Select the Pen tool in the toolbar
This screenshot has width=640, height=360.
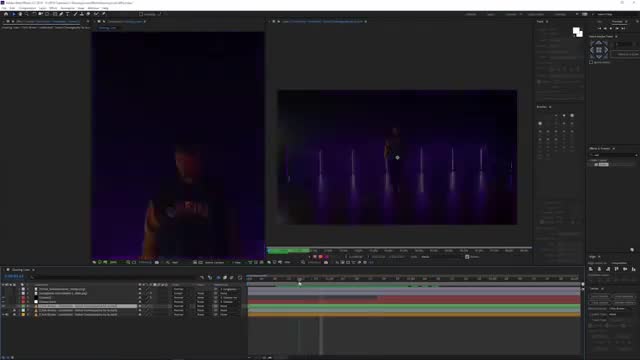61,14
